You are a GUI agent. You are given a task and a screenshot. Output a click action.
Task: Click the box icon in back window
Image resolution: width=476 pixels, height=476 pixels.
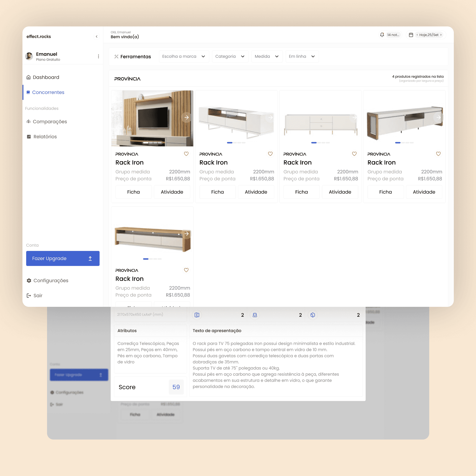click(x=313, y=315)
